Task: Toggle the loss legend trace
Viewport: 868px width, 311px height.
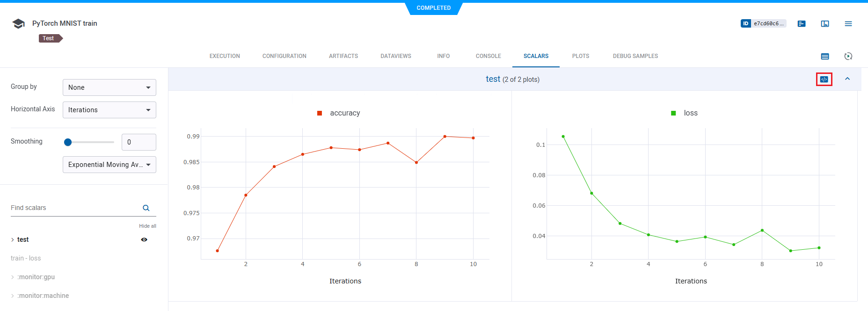Action: coord(685,113)
